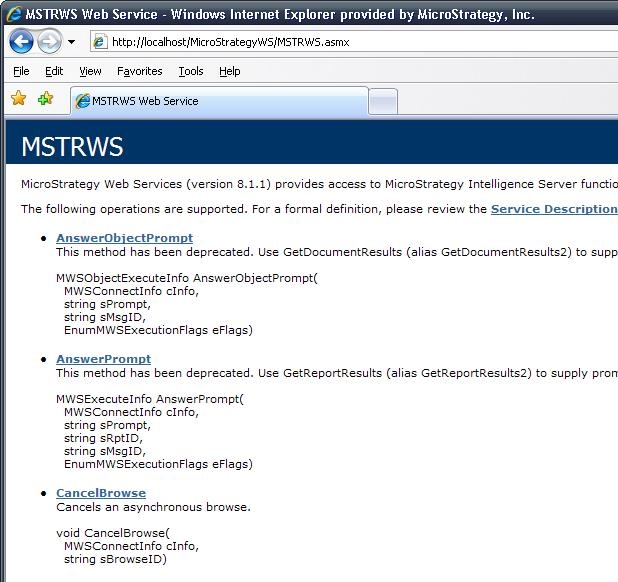Open the Edit menu
This screenshot has height=582, width=618.
54,71
